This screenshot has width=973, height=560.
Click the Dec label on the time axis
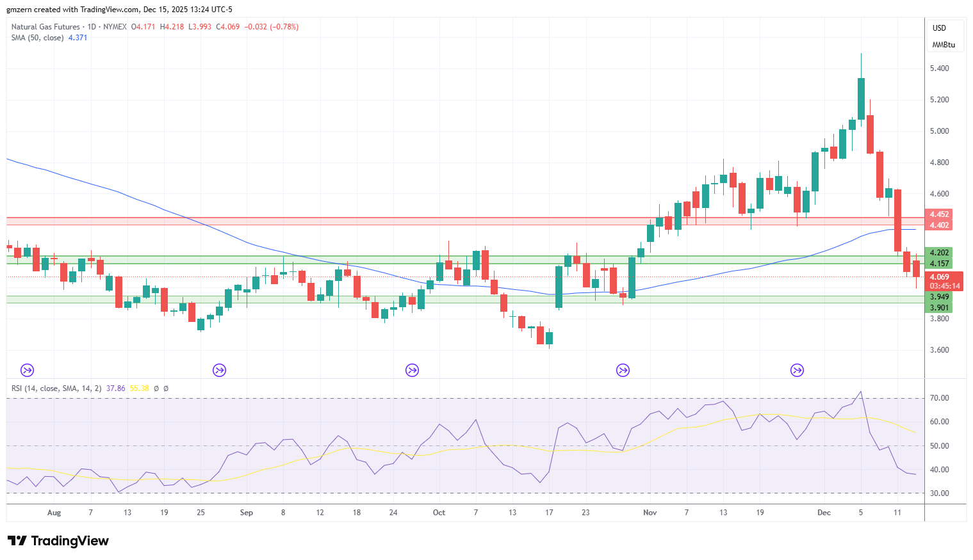tap(824, 513)
